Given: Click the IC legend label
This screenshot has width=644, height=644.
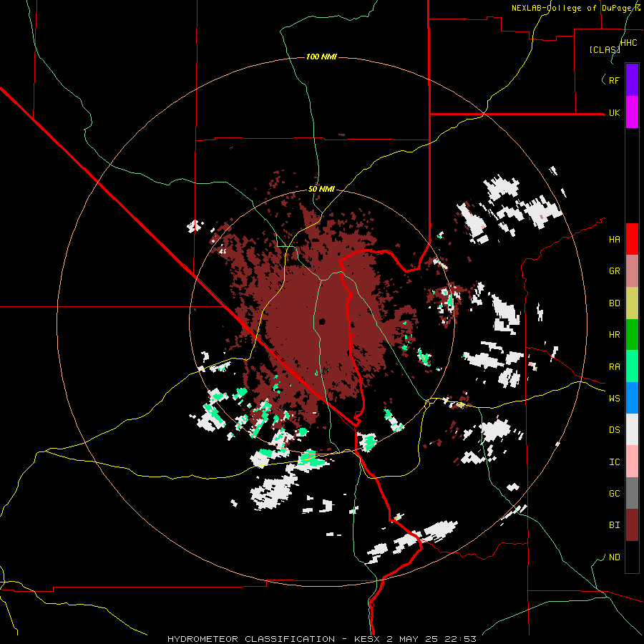Looking at the screenshot, I should point(615,462).
